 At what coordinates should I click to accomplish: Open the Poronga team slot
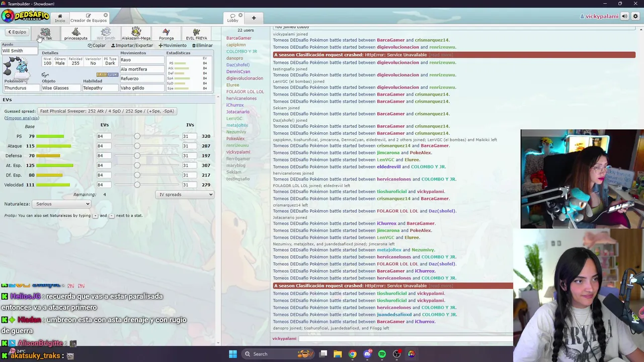click(x=166, y=34)
